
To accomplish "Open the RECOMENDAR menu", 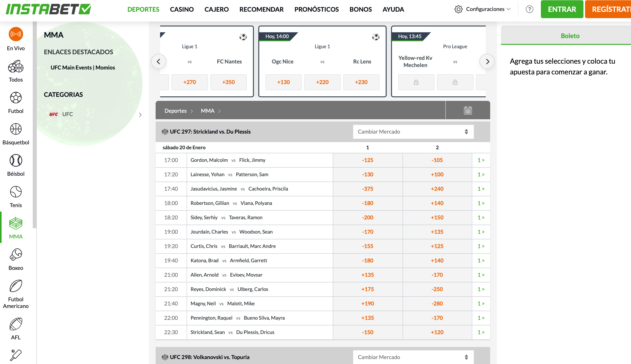I will 261,9.
